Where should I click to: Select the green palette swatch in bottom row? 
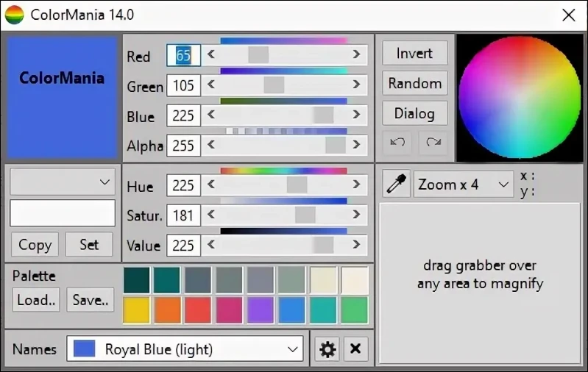pos(355,310)
